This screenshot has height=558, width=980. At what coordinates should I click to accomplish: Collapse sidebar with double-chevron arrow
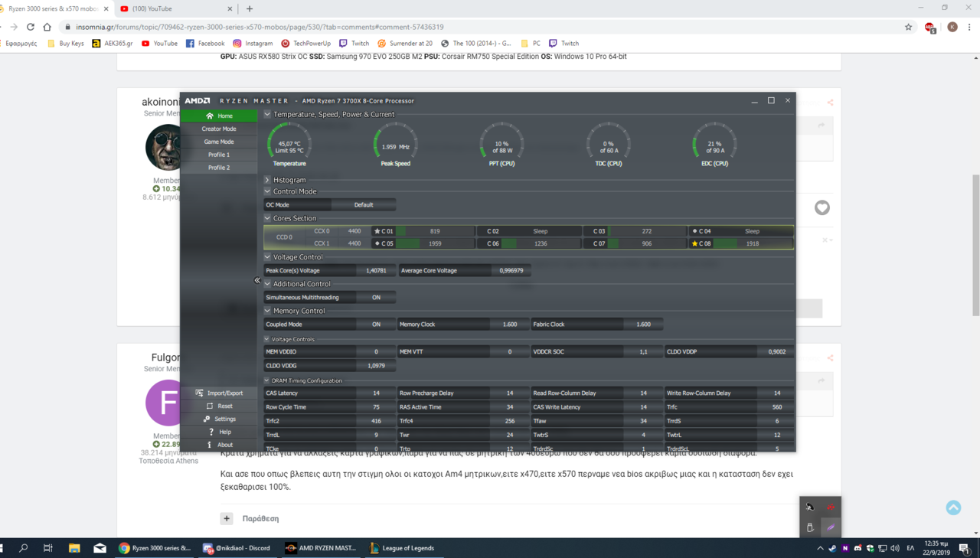[257, 280]
